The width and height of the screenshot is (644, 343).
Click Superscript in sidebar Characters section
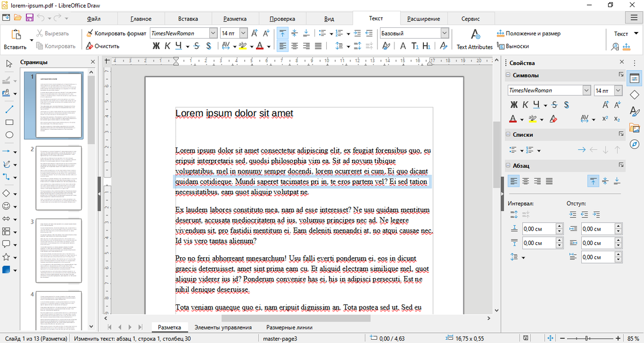[605, 118]
